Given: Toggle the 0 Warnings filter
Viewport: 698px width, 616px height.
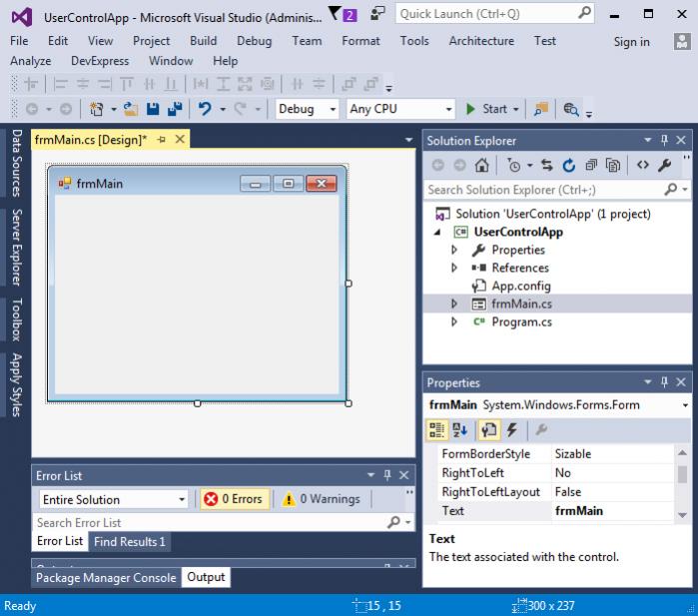Looking at the screenshot, I should (x=322, y=499).
